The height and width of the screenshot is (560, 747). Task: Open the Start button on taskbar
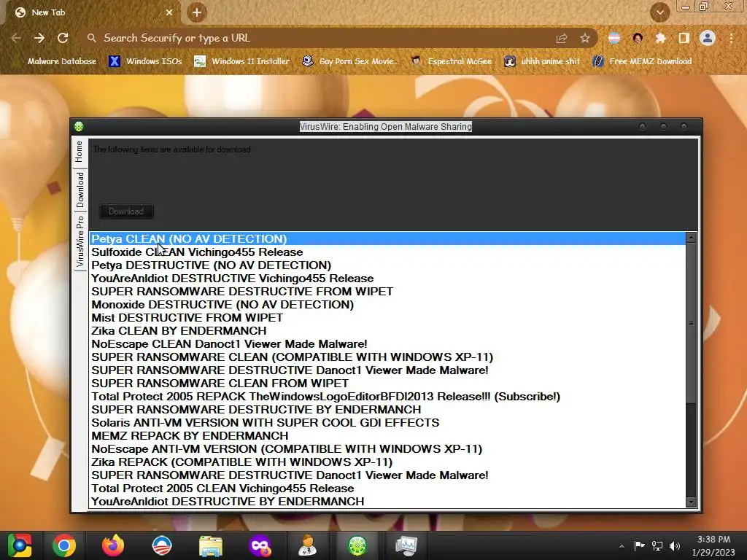20,545
